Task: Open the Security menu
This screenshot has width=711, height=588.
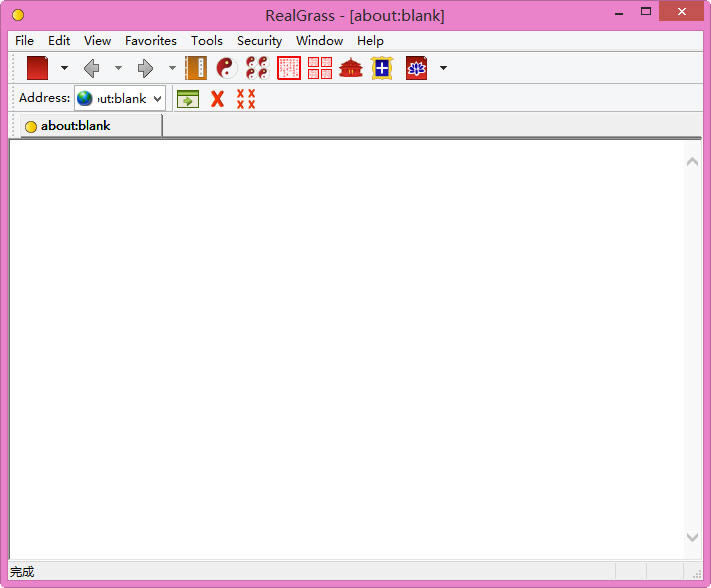Action: pos(259,41)
